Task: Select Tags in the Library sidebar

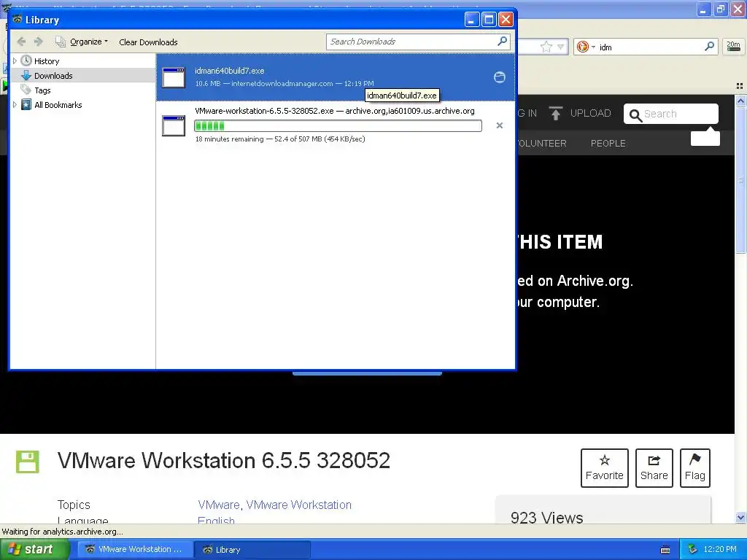Action: click(42, 90)
